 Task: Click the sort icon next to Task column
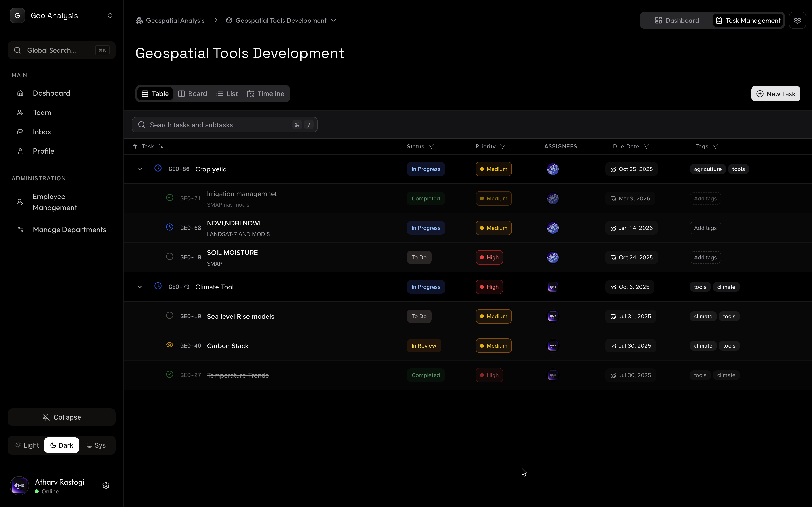(x=161, y=146)
